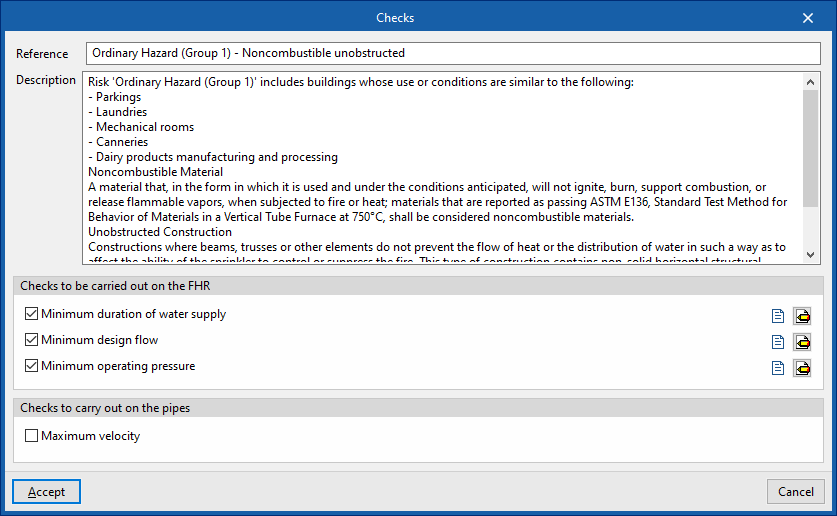
Task: Click the 'Unobstructed Construction' heading text
Action: coord(160,232)
